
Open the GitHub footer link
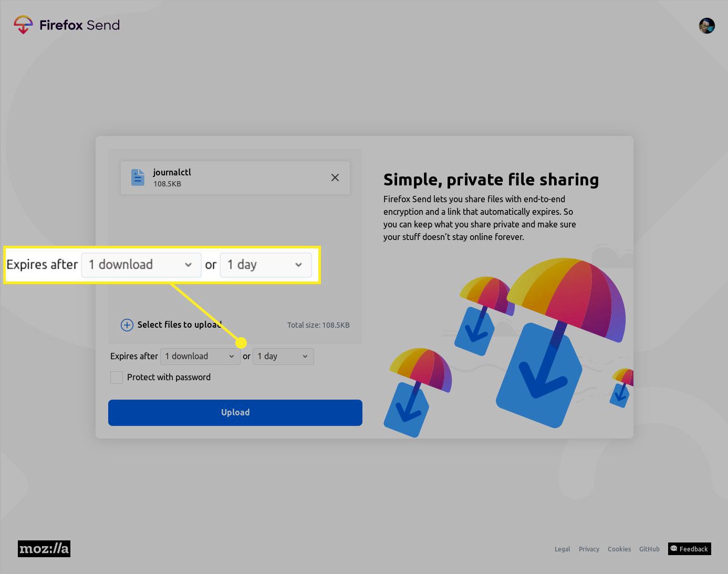coord(649,549)
